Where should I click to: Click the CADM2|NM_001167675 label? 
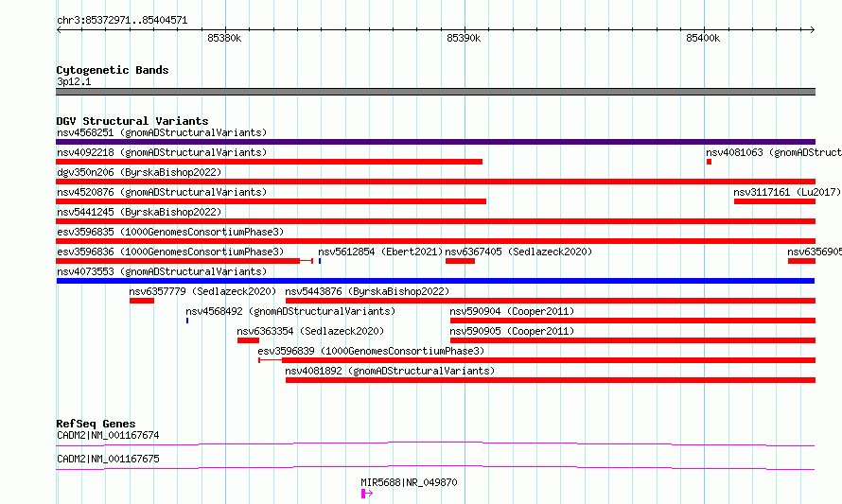108,459
